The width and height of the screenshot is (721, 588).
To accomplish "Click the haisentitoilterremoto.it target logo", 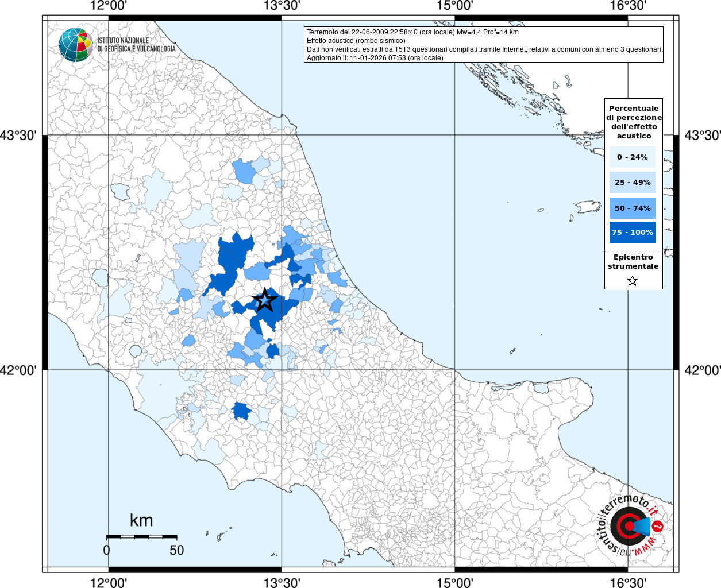I will 631,526.
